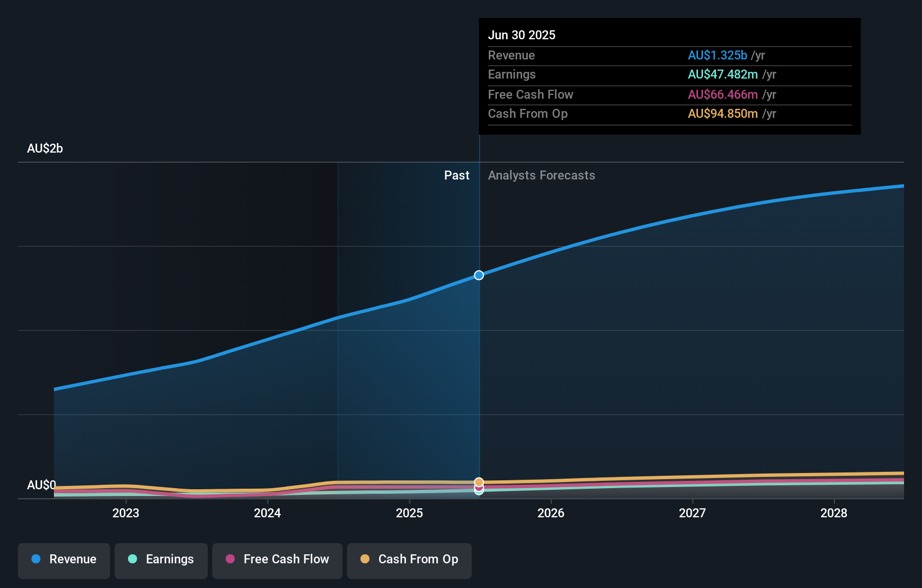Click the AU$1.325b Revenue value link

point(717,56)
